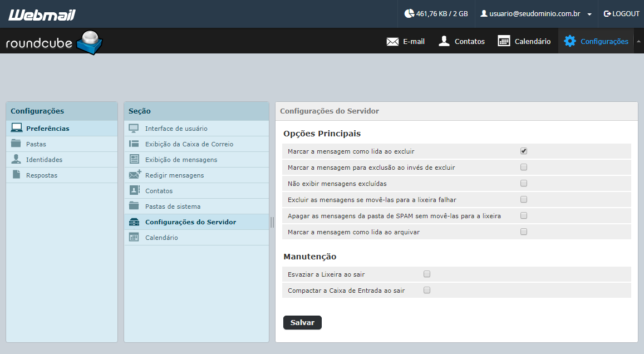
Task: Select Preferências in Configurações panel
Action: tap(62, 128)
